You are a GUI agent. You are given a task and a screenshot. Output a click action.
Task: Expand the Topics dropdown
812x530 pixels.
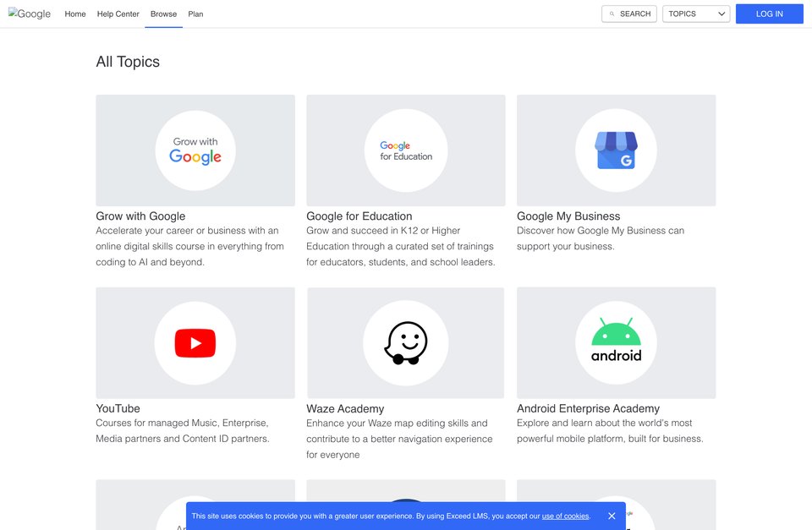tap(696, 14)
